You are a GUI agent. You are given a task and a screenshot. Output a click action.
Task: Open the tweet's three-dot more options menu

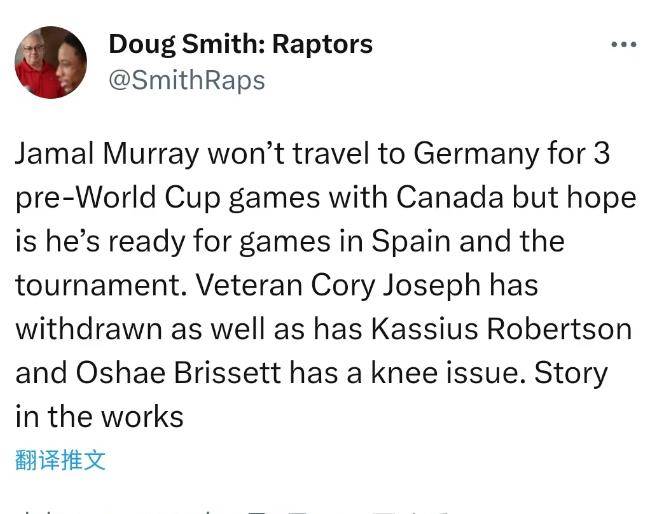[623, 45]
